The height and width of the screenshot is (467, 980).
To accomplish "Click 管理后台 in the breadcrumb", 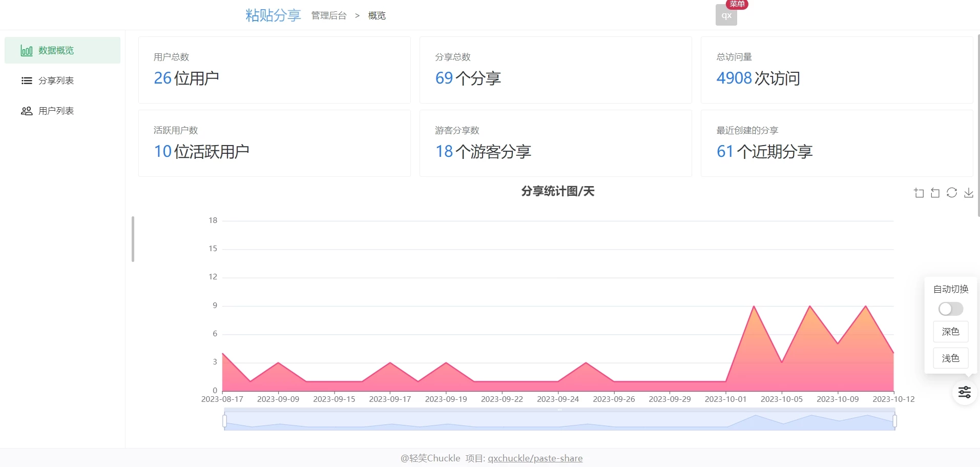I will [329, 15].
